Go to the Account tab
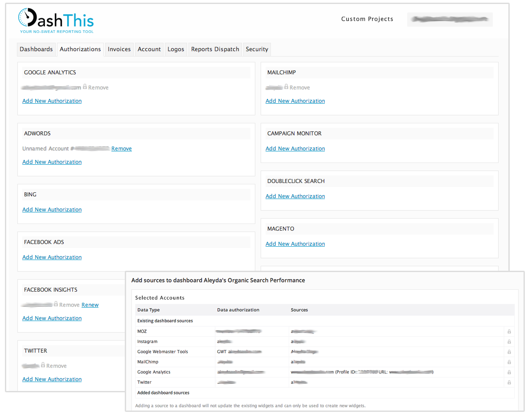Screen dimensions: 532x415 [149, 49]
